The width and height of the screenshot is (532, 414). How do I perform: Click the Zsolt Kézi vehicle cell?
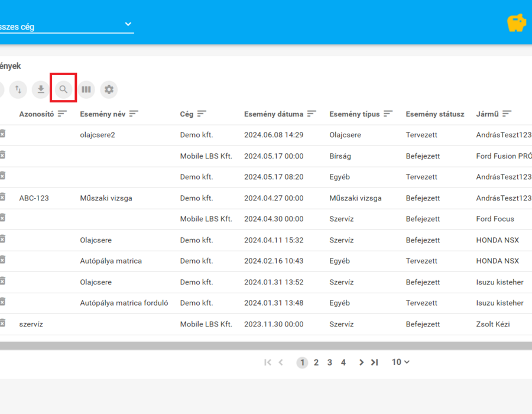[x=493, y=324]
